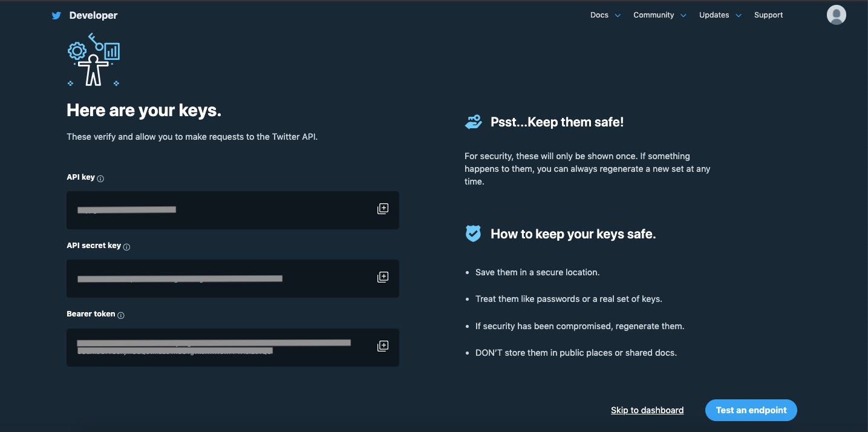Click the shield icon beside keys safety heading
Viewport: 868px width, 432px height.
(473, 234)
